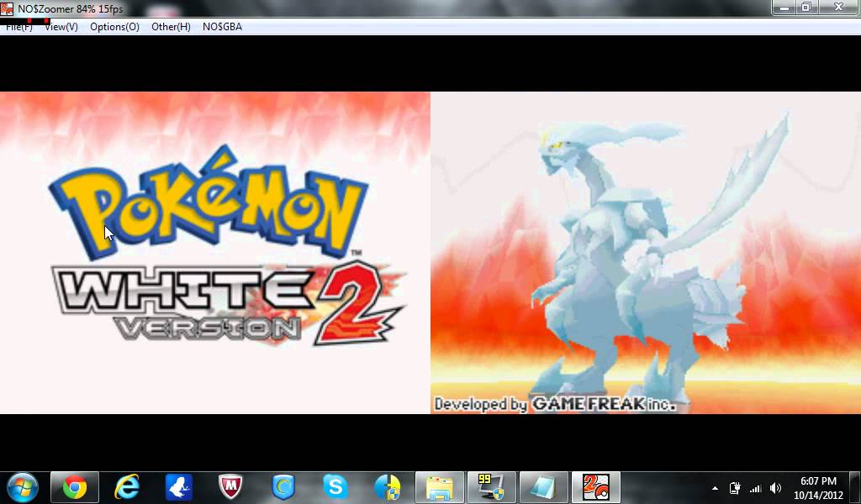Screen dimensions: 861x504
Task: Open the blue frog app in taskbar
Action: (x=179, y=487)
